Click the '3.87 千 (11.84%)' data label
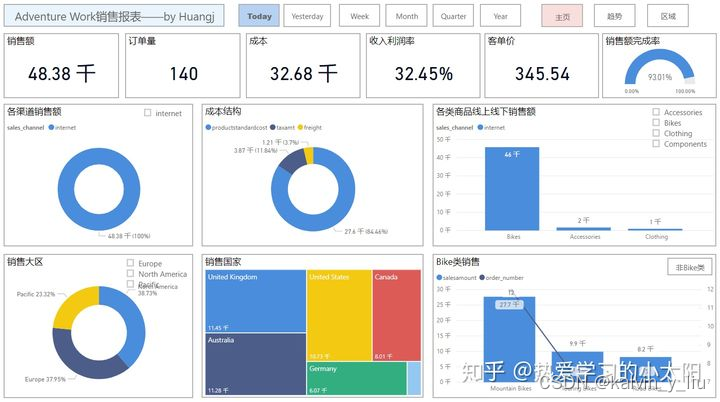The height and width of the screenshot is (402, 720). 255,150
